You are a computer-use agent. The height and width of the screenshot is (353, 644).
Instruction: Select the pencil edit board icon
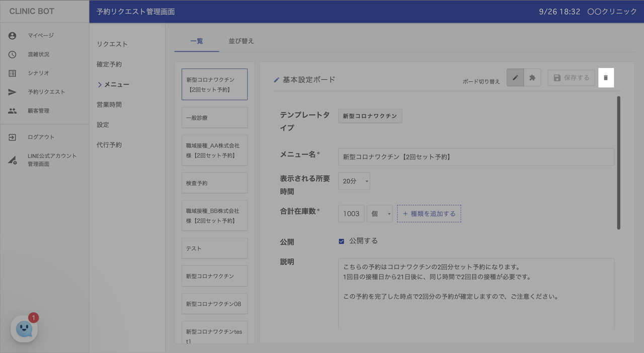pos(515,78)
